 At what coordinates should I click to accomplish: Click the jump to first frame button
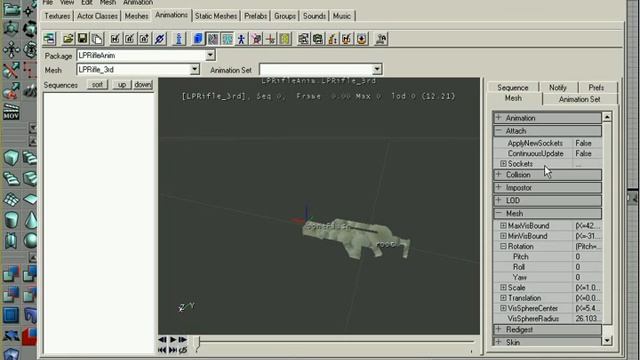[162, 350]
